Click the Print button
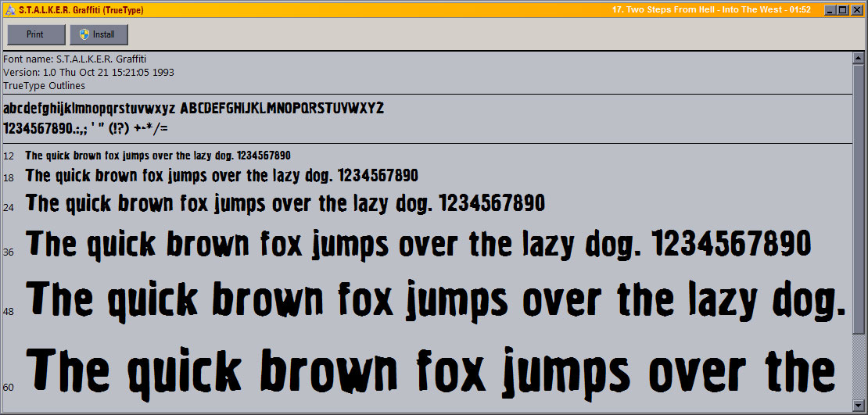The width and height of the screenshot is (868, 415). [36, 34]
